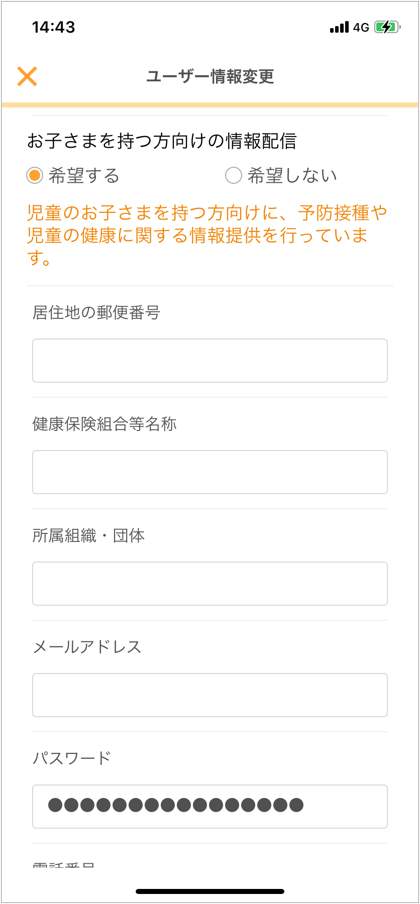The image size is (420, 904).
Task: Tap the 居住地の郵便番号 input field
Action: tap(210, 360)
